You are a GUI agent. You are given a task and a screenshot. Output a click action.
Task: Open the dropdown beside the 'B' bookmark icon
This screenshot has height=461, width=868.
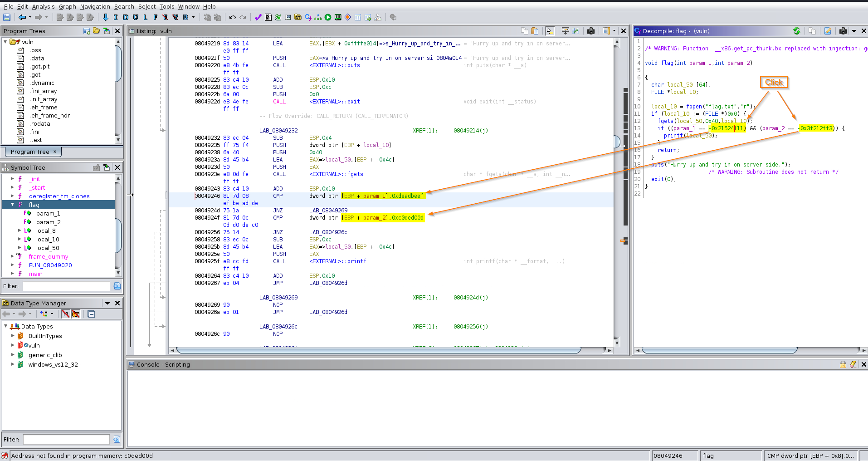point(194,17)
